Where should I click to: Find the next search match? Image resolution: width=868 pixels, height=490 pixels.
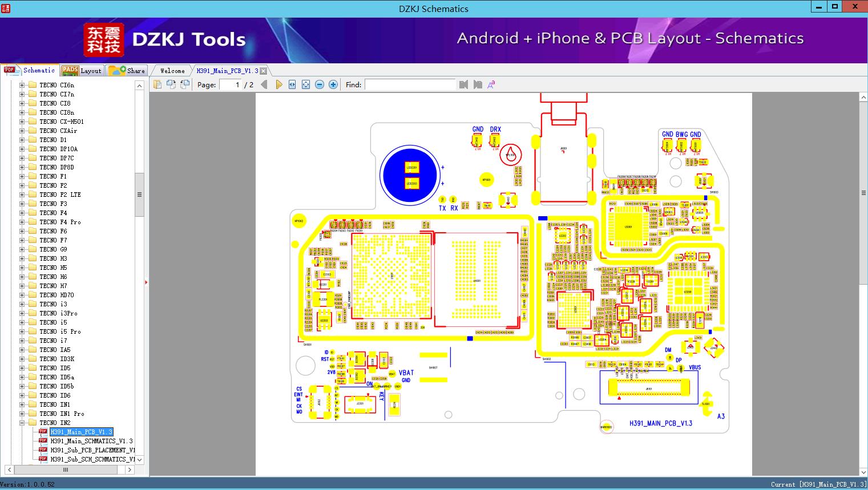coord(478,84)
